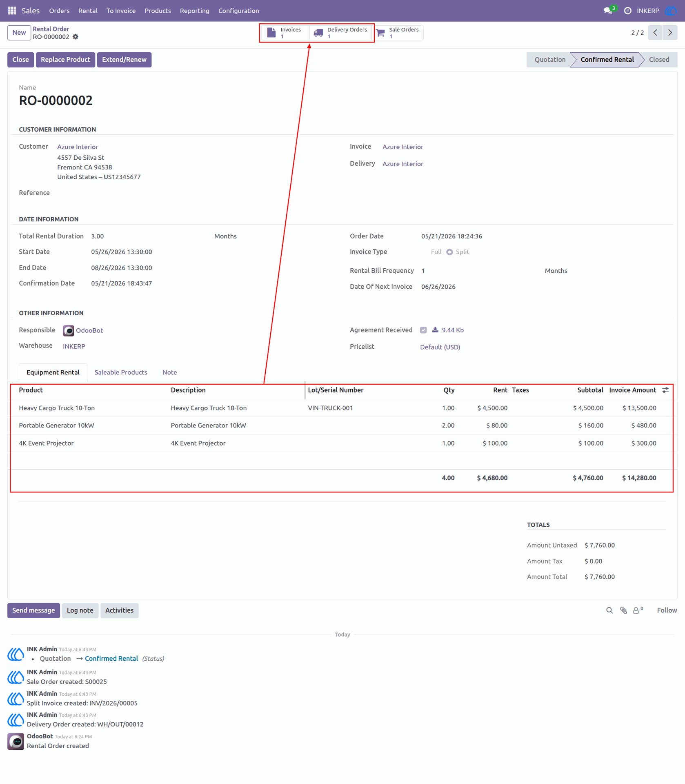Open the activities clock icon

pyautogui.click(x=628, y=11)
